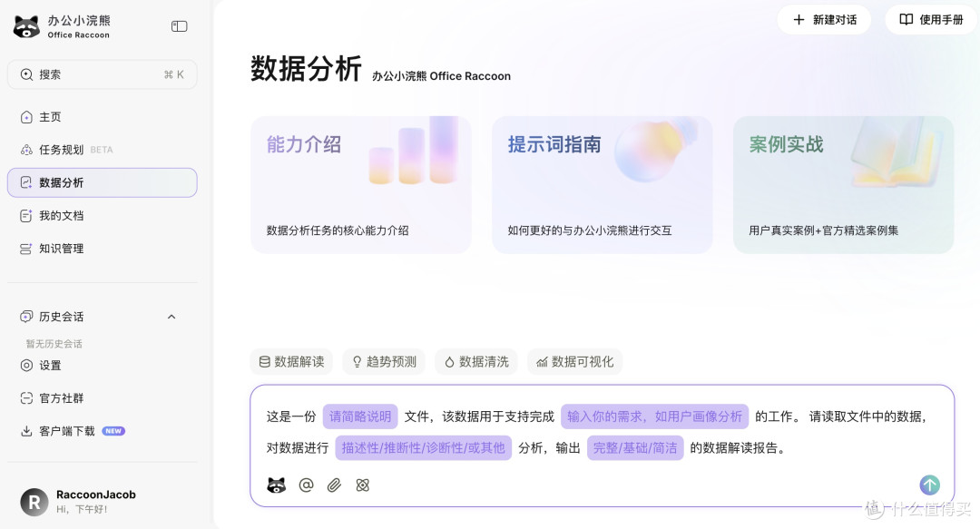Select 数据分析 in the sidebar
This screenshot has width=980, height=529.
tap(103, 182)
